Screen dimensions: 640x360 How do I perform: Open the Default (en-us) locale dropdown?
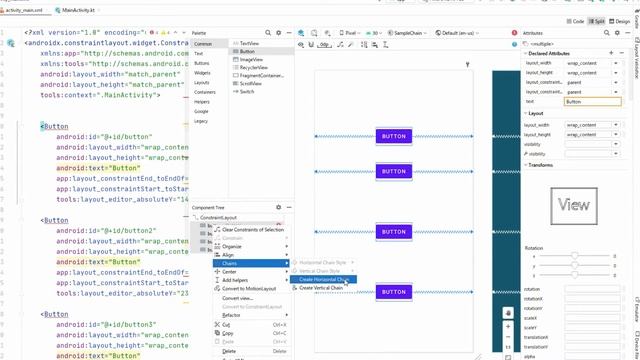457,33
